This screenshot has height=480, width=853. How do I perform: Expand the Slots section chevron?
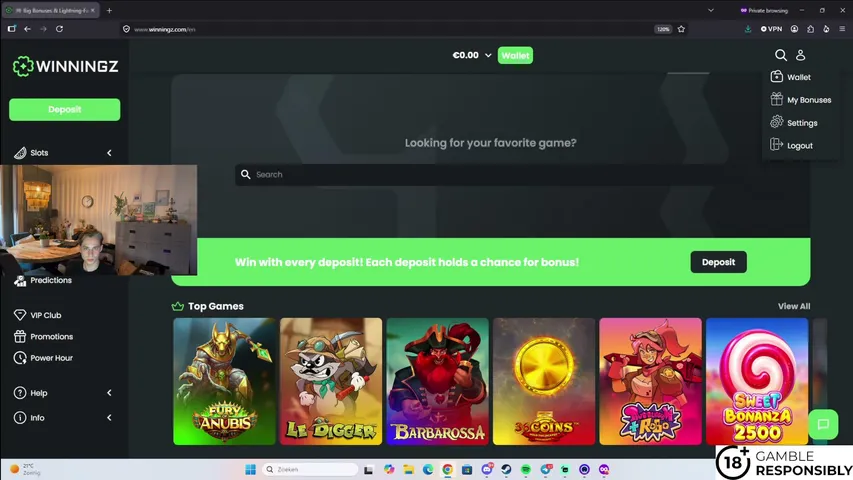109,153
